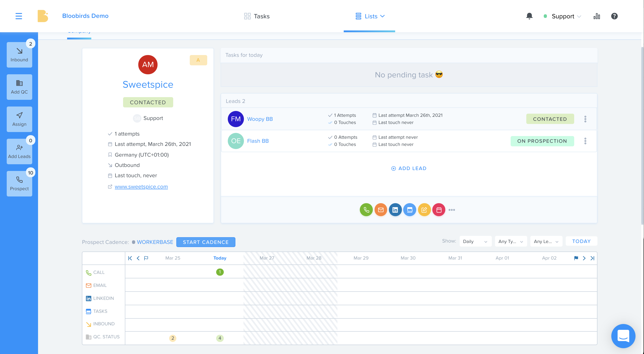This screenshot has width=644, height=354.
Task: Click the WORKERBASE cadence link
Action: pos(155,242)
